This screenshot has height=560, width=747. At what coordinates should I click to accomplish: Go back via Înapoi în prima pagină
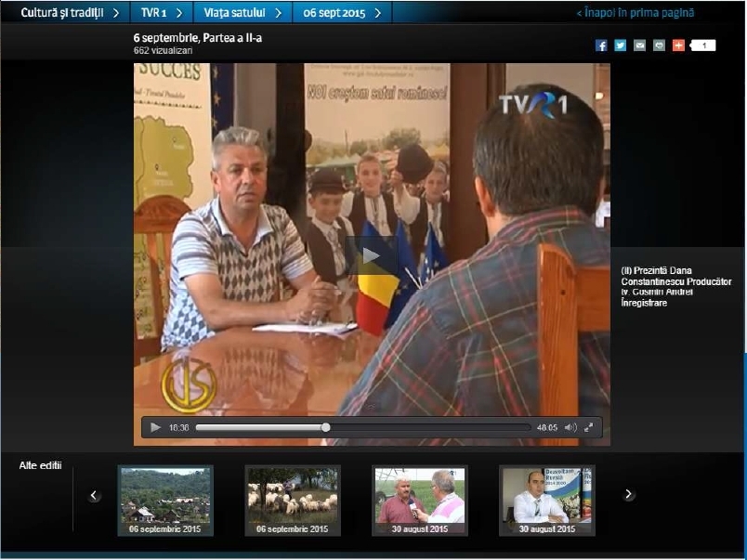coord(635,13)
